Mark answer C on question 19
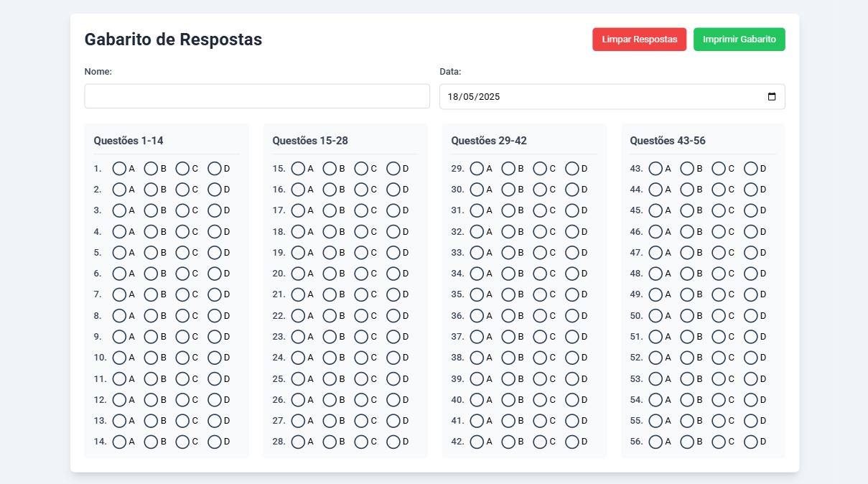868x484 pixels. 361,253
